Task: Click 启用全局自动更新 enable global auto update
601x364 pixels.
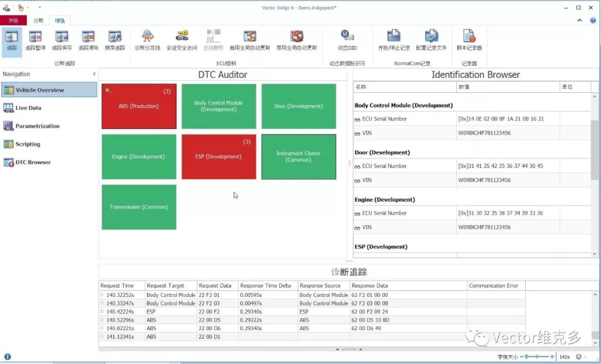Action: [x=250, y=41]
